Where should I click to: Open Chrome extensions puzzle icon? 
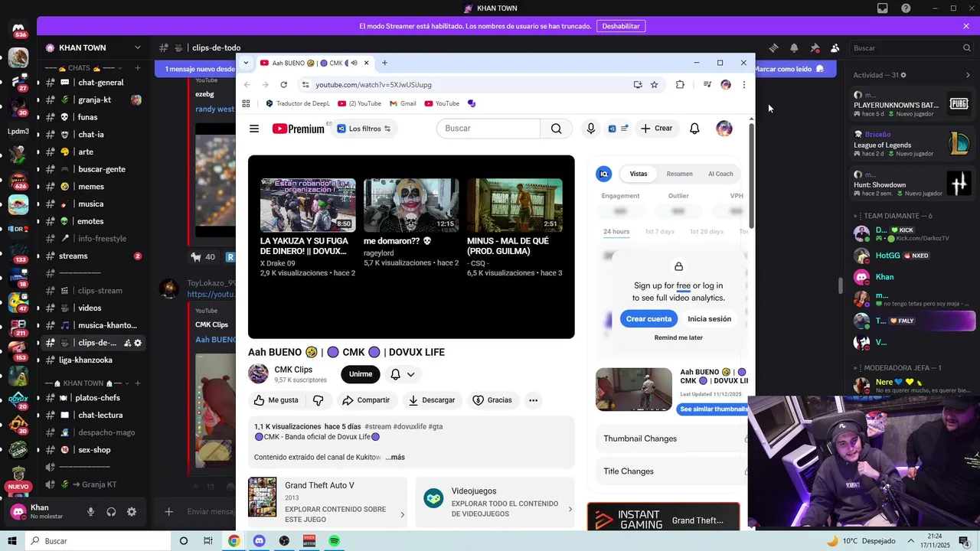[x=680, y=85]
